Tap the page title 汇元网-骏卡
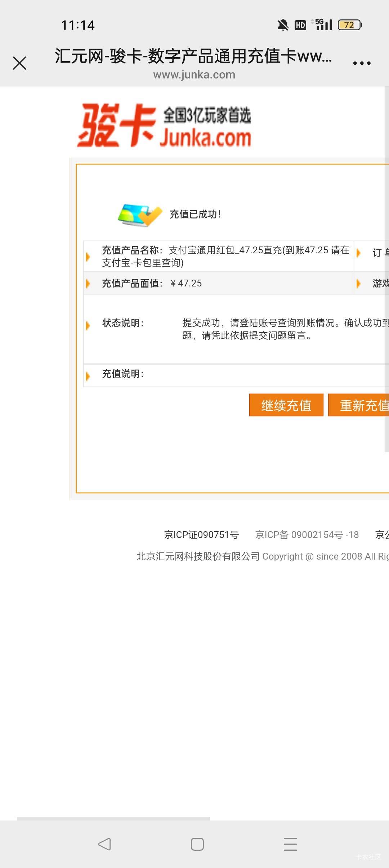389x868 pixels. [x=193, y=56]
